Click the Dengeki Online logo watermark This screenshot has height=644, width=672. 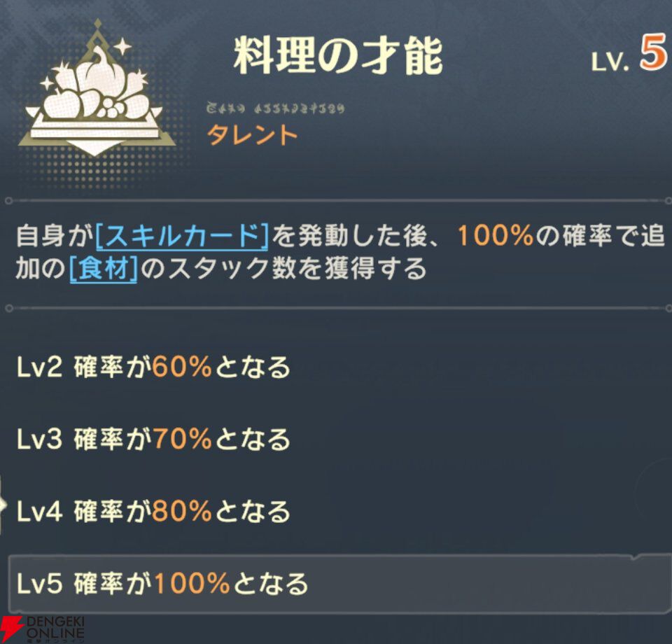43,629
